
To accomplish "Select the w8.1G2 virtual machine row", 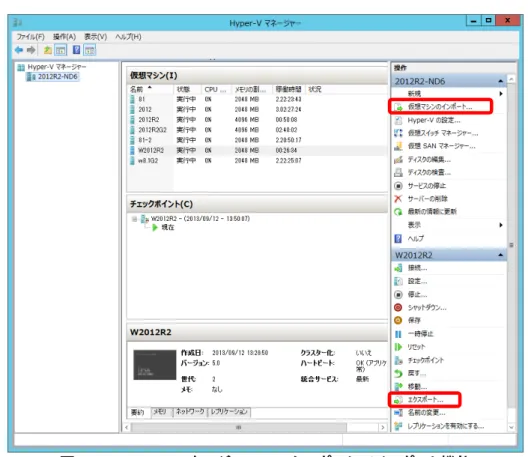I will [x=258, y=161].
